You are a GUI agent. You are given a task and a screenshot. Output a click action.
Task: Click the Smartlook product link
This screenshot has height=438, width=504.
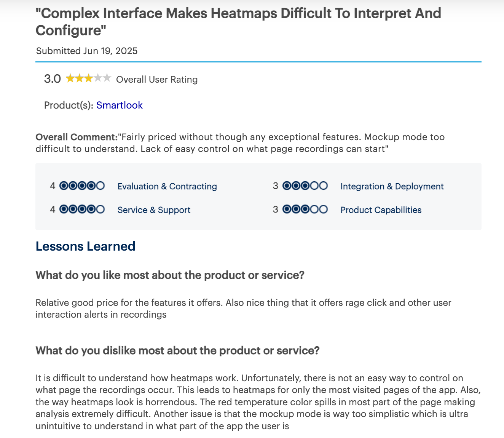[x=119, y=105]
